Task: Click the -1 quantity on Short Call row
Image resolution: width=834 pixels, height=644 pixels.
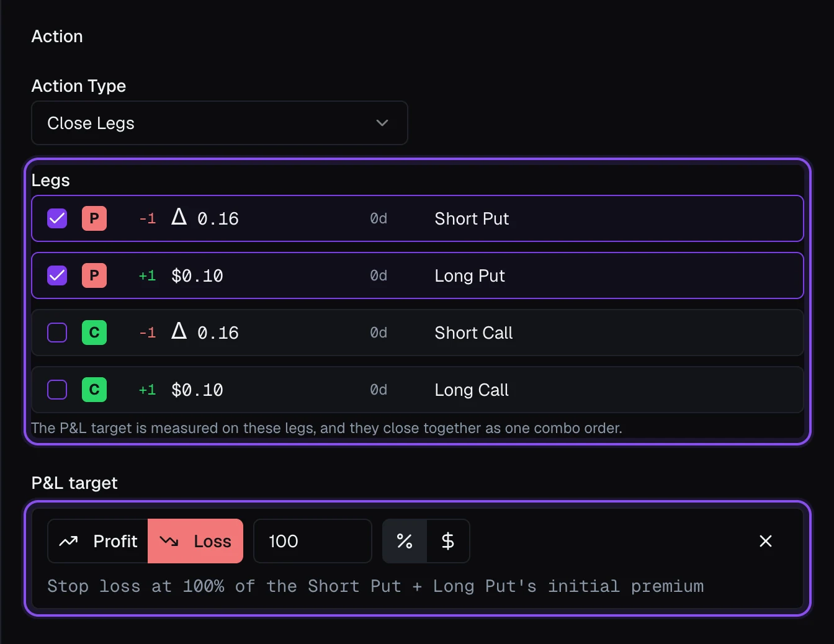Action: (147, 333)
